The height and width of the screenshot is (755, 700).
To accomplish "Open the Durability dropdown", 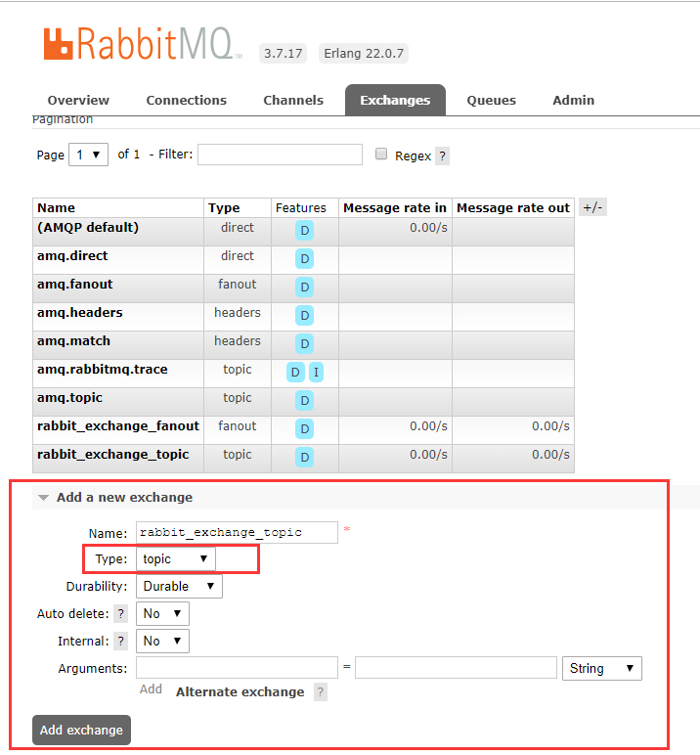I will point(179,587).
